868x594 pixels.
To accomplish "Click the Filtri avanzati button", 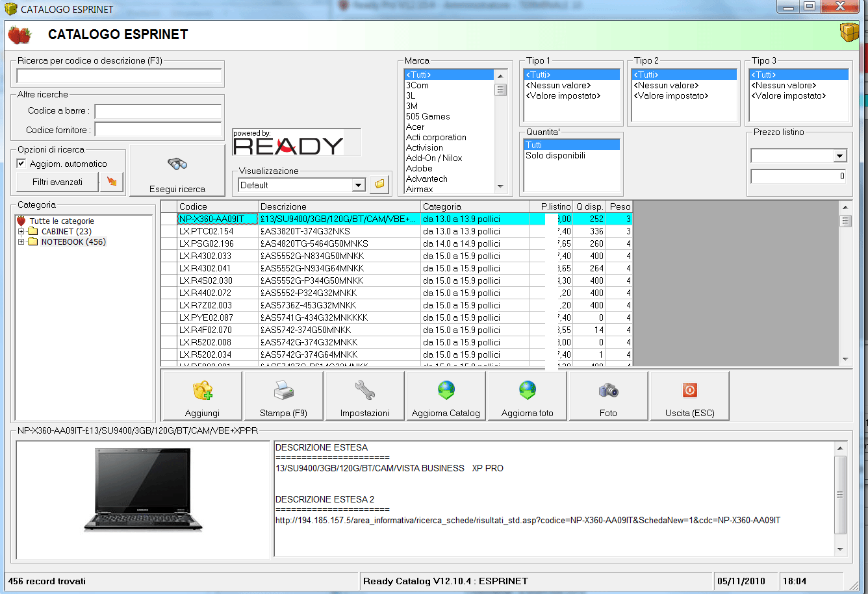I will tap(58, 182).
